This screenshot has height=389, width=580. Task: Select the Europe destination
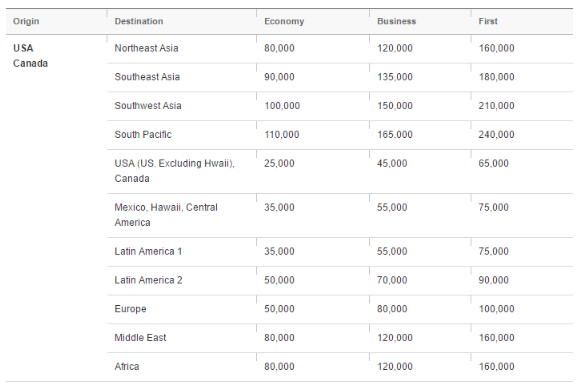[131, 309]
